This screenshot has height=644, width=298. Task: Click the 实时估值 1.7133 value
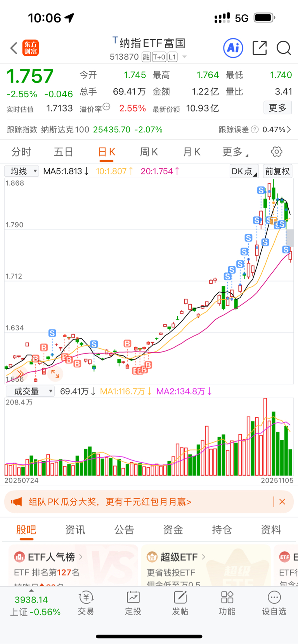coord(59,108)
